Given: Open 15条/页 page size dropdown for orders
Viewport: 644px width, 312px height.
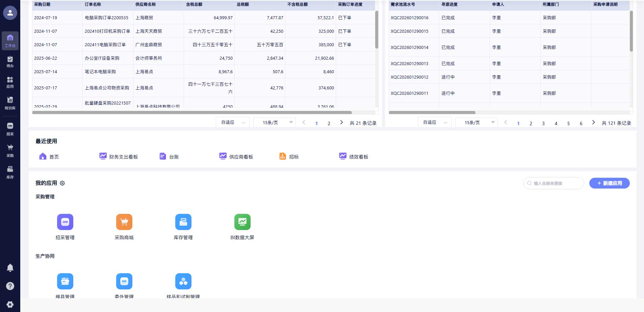Looking at the screenshot, I should (275, 122).
